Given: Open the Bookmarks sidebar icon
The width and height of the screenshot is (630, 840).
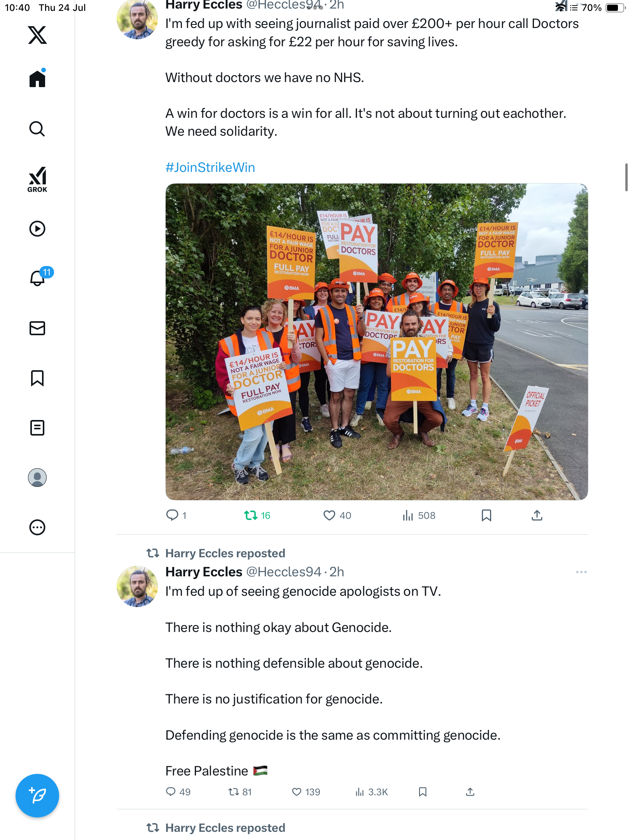Looking at the screenshot, I should [37, 378].
